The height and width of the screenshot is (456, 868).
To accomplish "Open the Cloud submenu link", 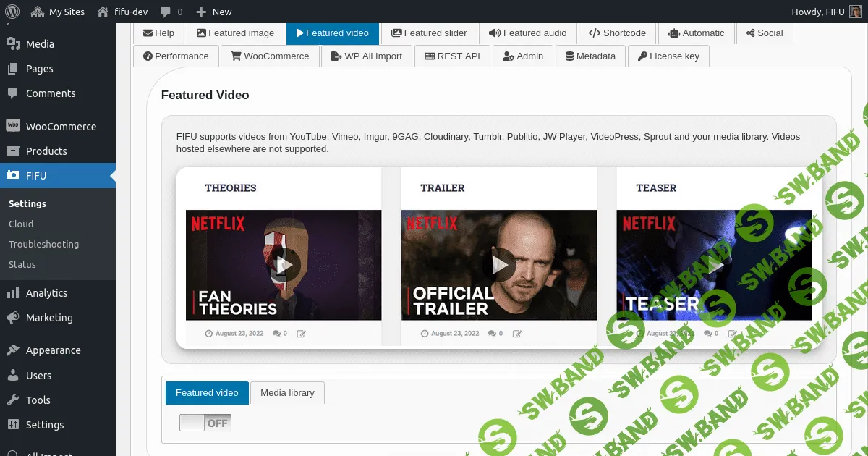I will 21,224.
